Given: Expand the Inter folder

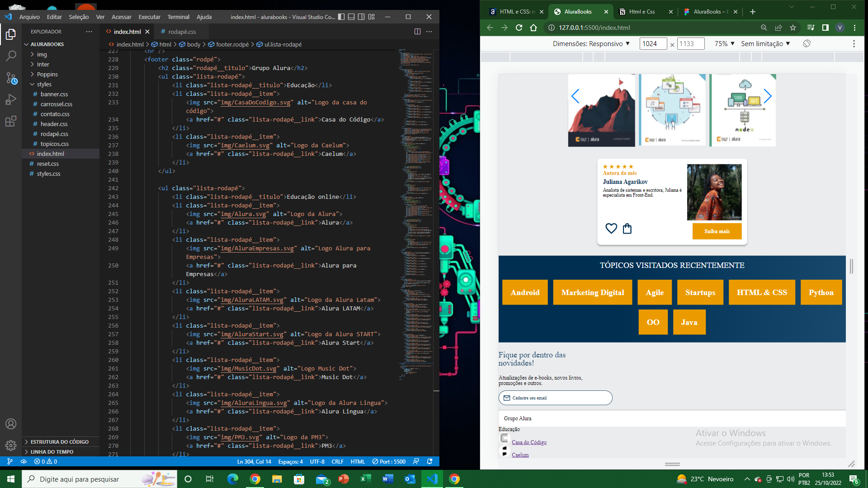Looking at the screenshot, I should [x=61, y=64].
